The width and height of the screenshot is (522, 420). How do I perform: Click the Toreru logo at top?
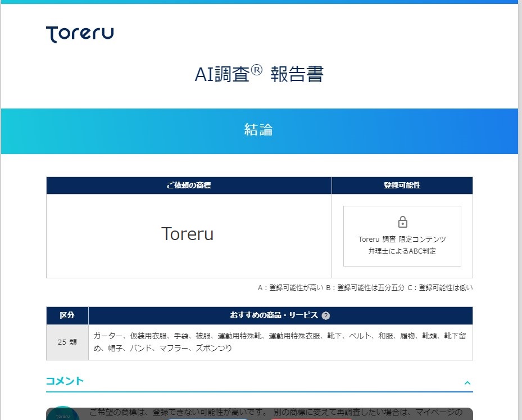(80, 34)
